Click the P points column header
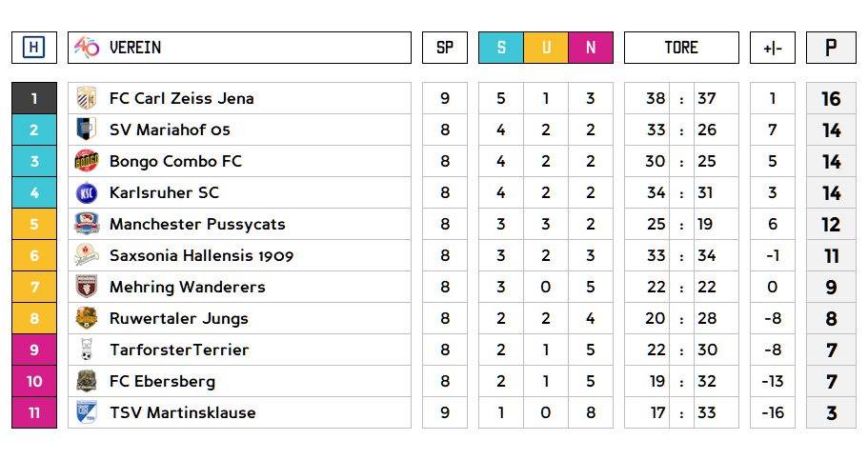The width and height of the screenshot is (868, 460). (831, 48)
